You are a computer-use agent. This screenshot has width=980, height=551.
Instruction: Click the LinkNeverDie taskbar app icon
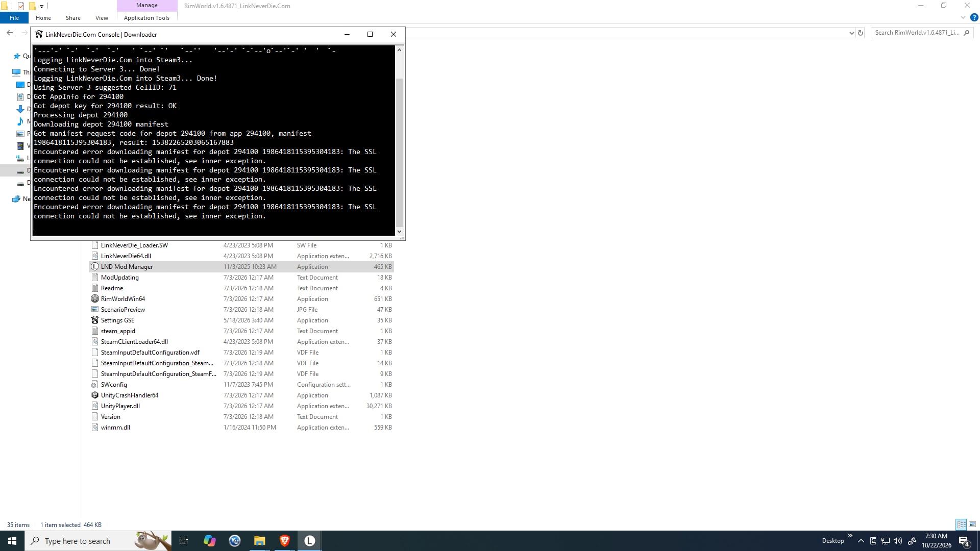coord(310,541)
